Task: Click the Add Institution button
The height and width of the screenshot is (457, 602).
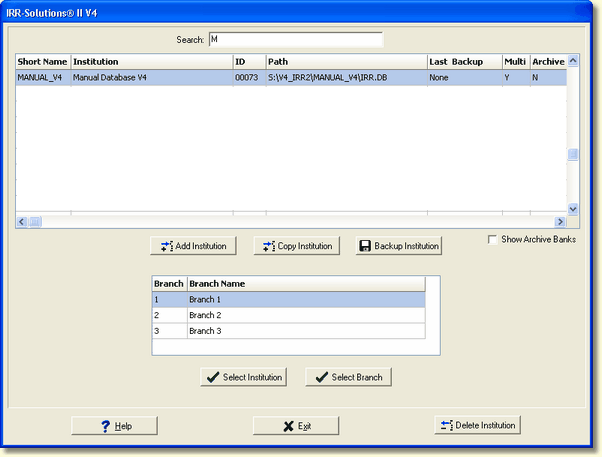Action: click(193, 246)
